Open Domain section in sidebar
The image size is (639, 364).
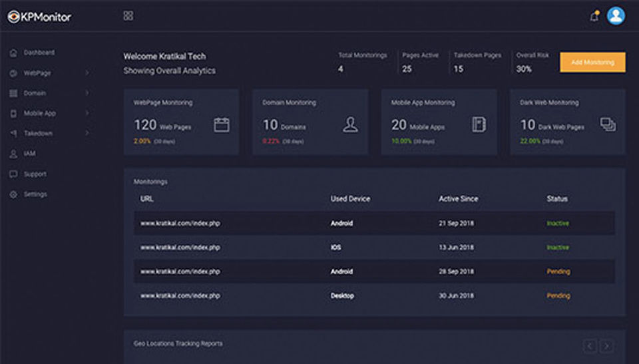[35, 93]
